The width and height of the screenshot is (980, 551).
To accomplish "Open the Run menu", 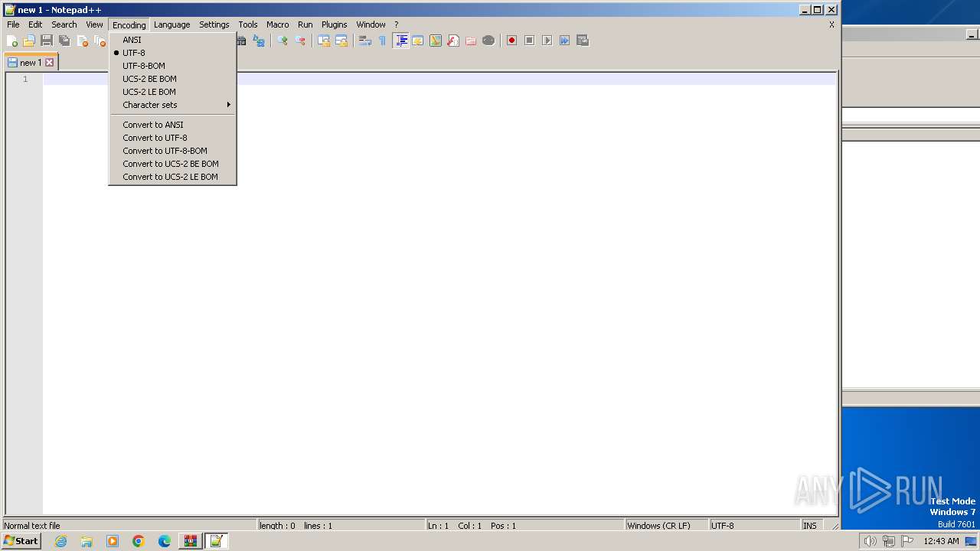I will (305, 24).
